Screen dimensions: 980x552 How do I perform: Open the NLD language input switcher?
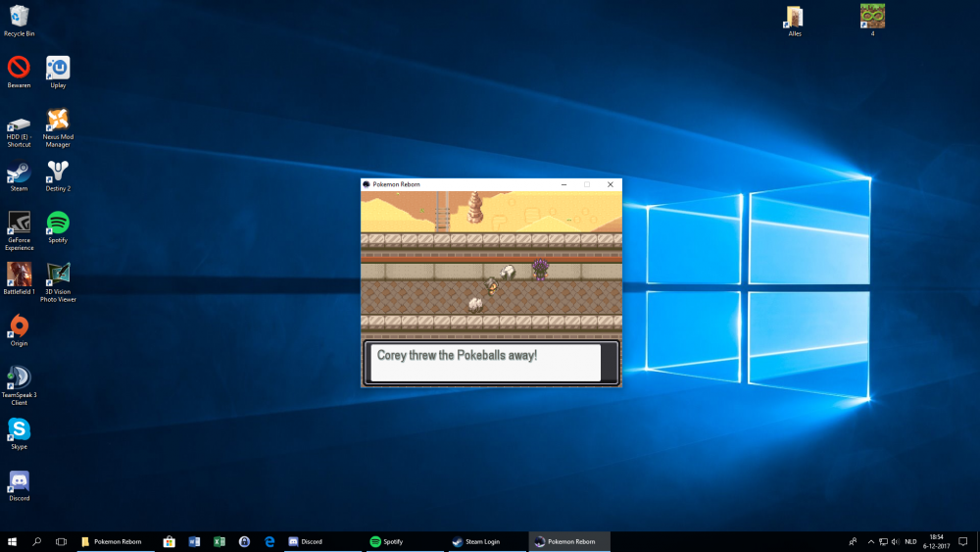pyautogui.click(x=910, y=541)
